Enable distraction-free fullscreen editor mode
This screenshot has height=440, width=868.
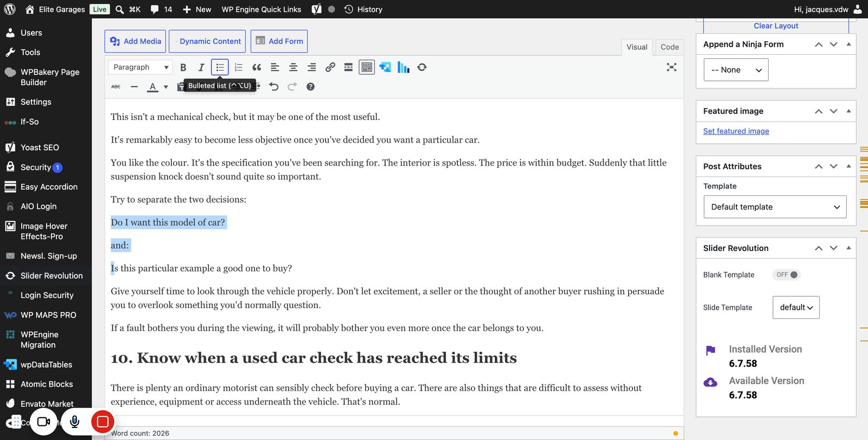click(672, 67)
